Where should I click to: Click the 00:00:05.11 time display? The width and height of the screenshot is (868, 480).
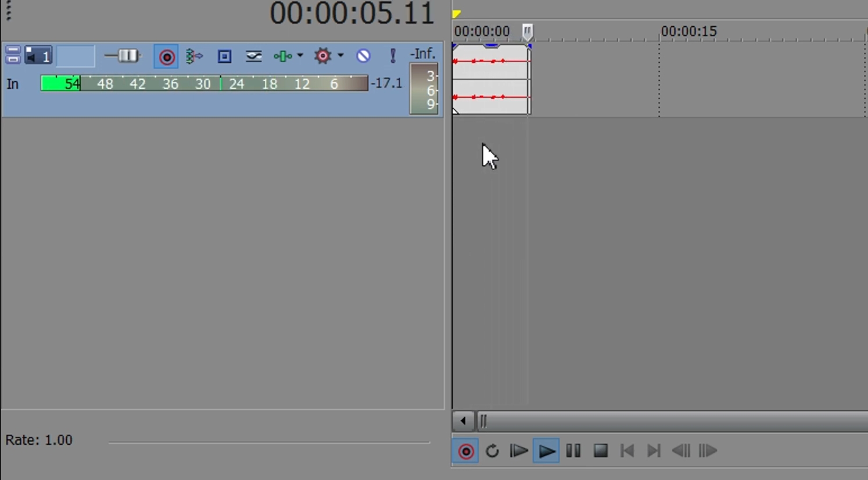click(x=352, y=13)
